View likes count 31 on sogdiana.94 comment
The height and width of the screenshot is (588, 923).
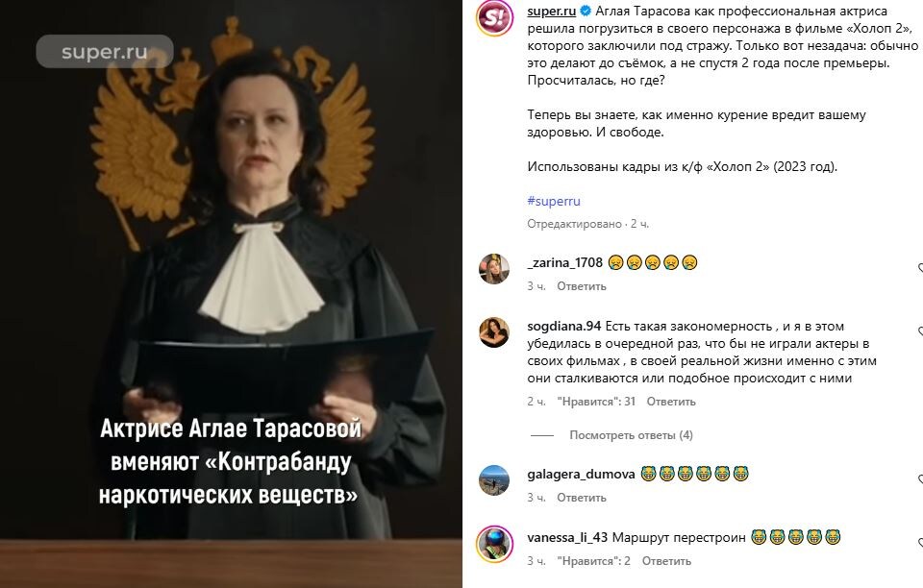coord(596,402)
